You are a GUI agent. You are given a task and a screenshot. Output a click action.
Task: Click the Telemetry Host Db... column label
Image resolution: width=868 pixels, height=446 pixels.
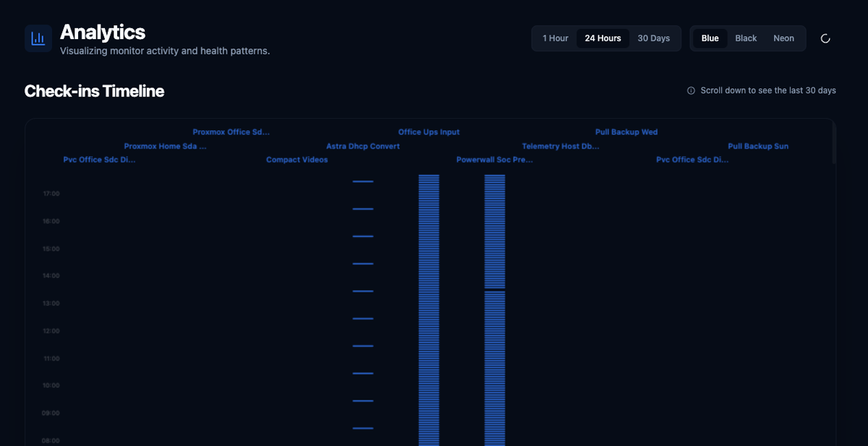(x=561, y=146)
